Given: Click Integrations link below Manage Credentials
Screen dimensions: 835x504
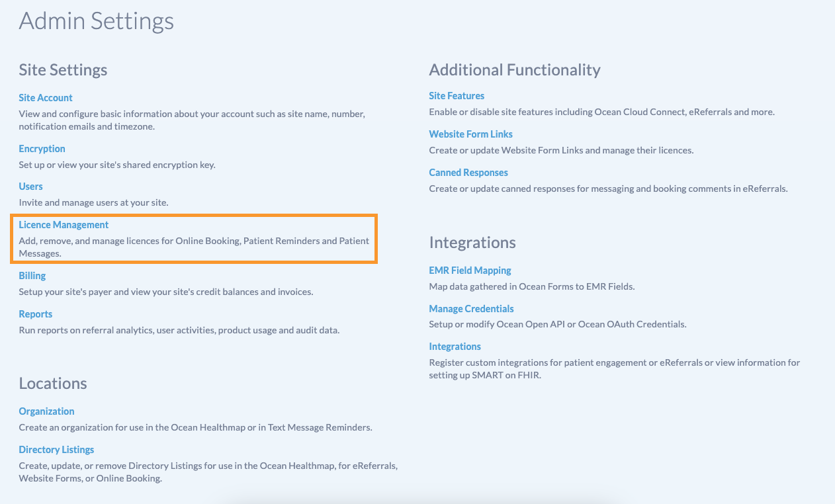Looking at the screenshot, I should click(x=455, y=347).
